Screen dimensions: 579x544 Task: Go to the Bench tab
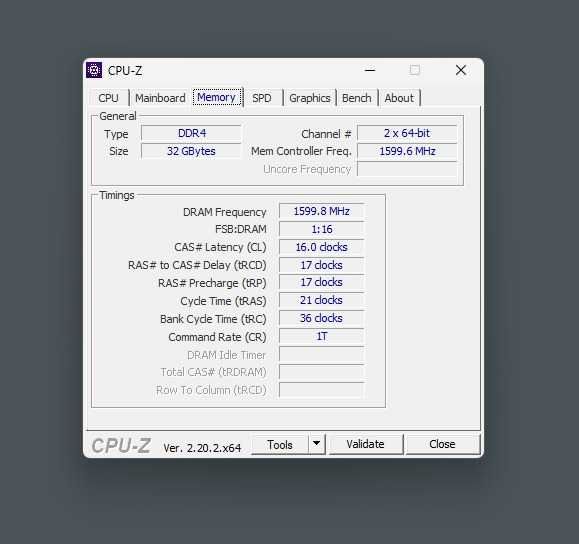point(357,98)
